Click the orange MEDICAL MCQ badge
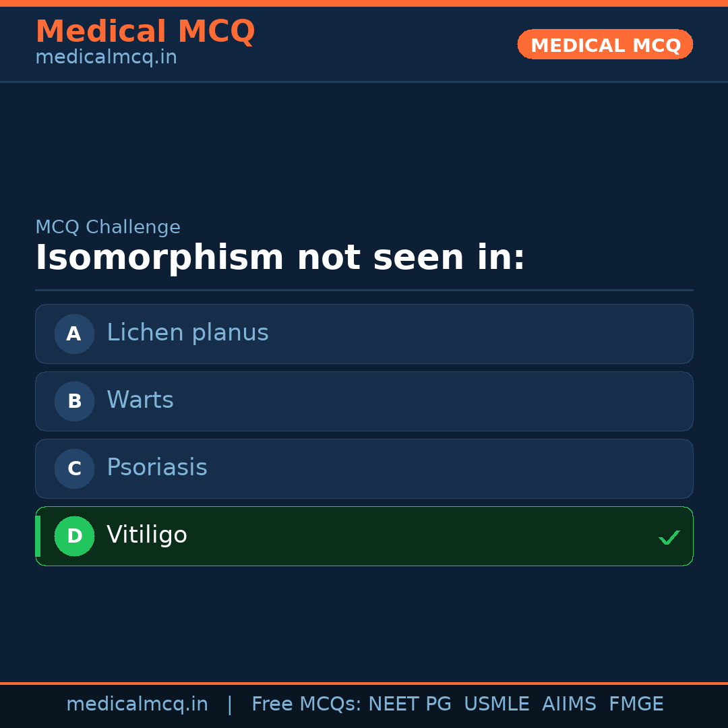 pos(605,44)
